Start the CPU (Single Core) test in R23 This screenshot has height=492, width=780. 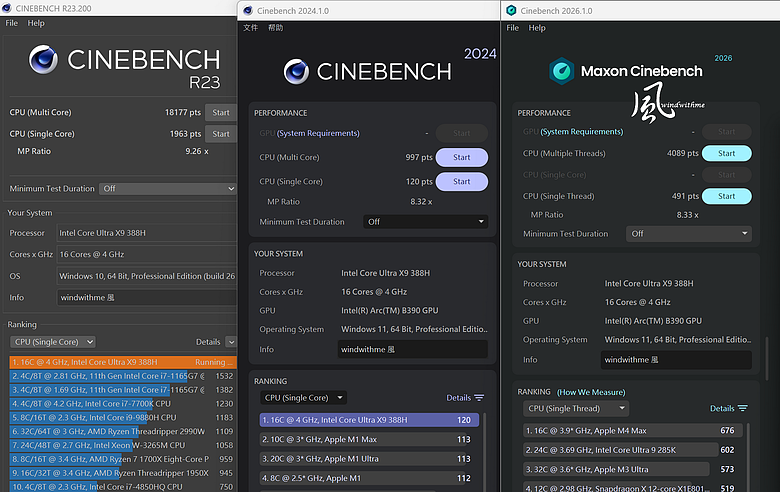coord(221,134)
